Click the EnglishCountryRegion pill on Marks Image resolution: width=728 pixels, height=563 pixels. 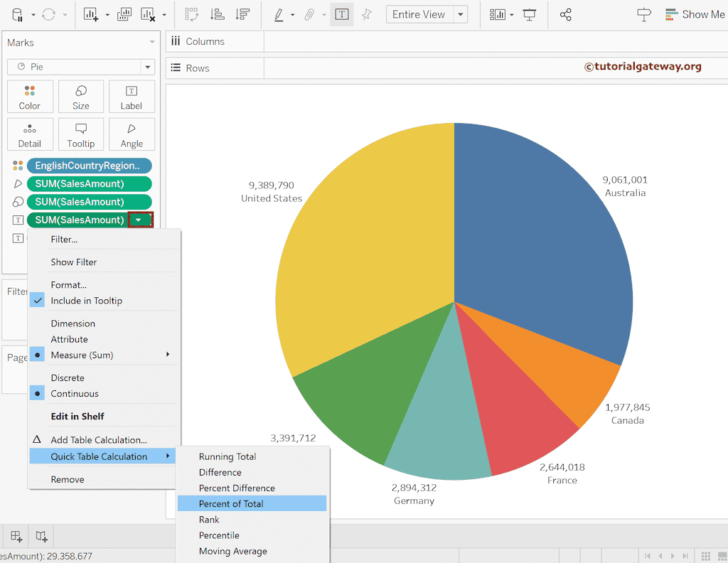click(89, 165)
